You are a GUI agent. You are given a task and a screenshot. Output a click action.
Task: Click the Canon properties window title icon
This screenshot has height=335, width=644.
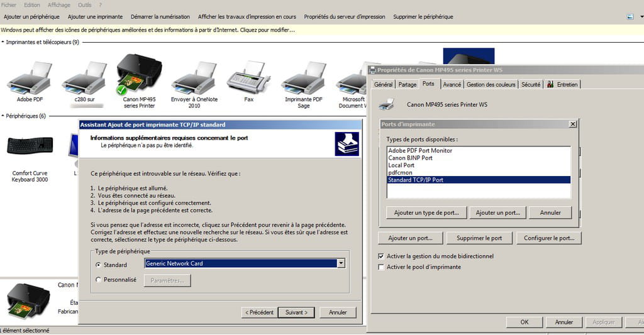[372, 70]
